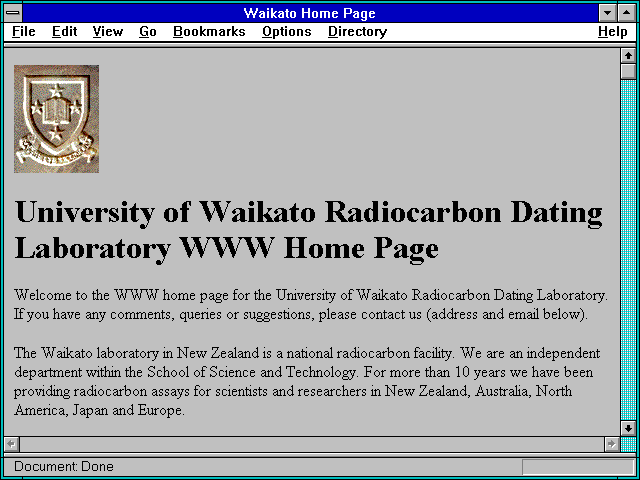Image resolution: width=640 pixels, height=480 pixels.
Task: Click the 'Document: Done' status text
Action: (64, 466)
